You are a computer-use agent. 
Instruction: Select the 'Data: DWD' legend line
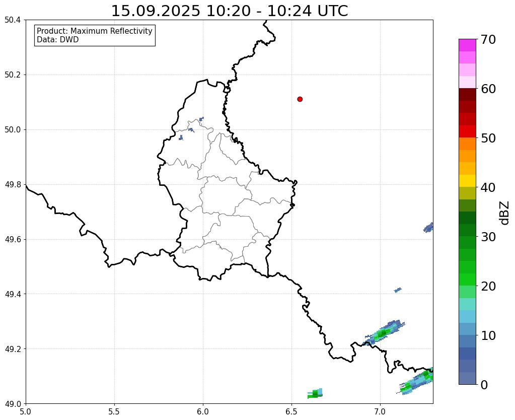click(x=57, y=40)
